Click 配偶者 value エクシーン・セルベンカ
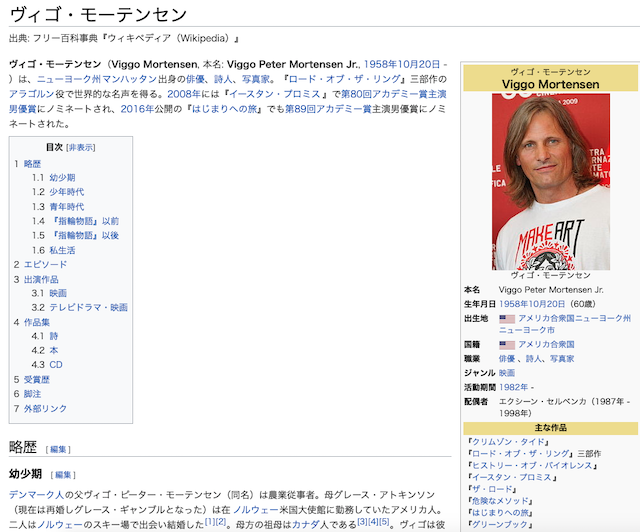Viewport: 640px width, 532px height. click(542, 401)
